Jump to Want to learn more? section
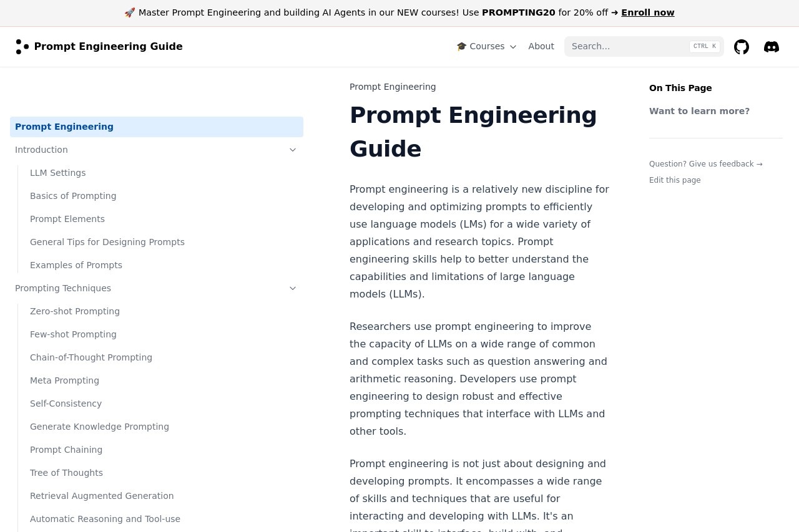Screen dimensions: 799x532 point(699,111)
